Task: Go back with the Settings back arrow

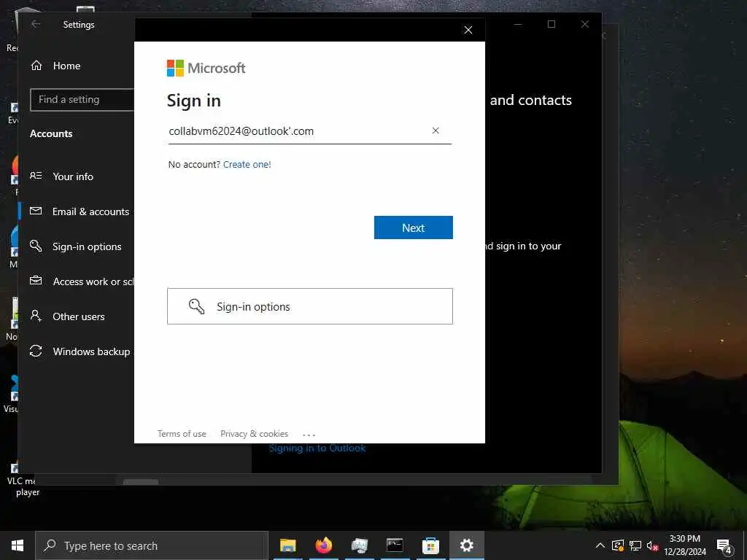Action: pos(36,24)
